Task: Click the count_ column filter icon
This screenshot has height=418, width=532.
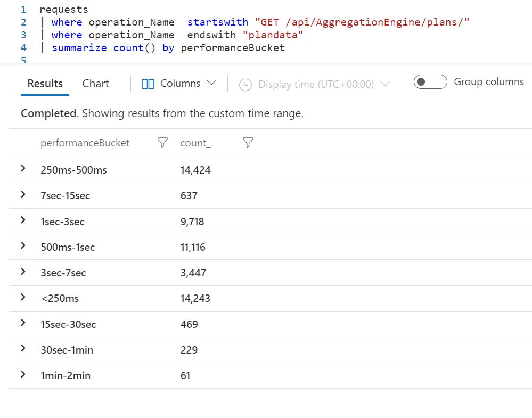Action: click(248, 143)
